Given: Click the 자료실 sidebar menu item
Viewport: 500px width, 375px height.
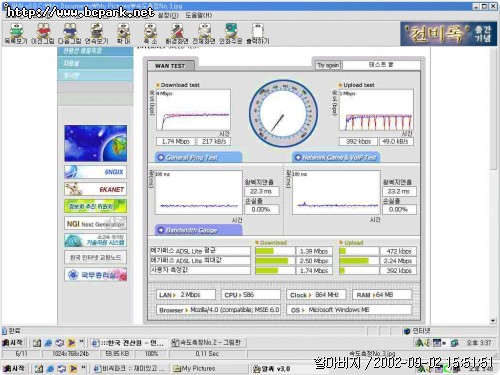Looking at the screenshot, I should [x=95, y=63].
